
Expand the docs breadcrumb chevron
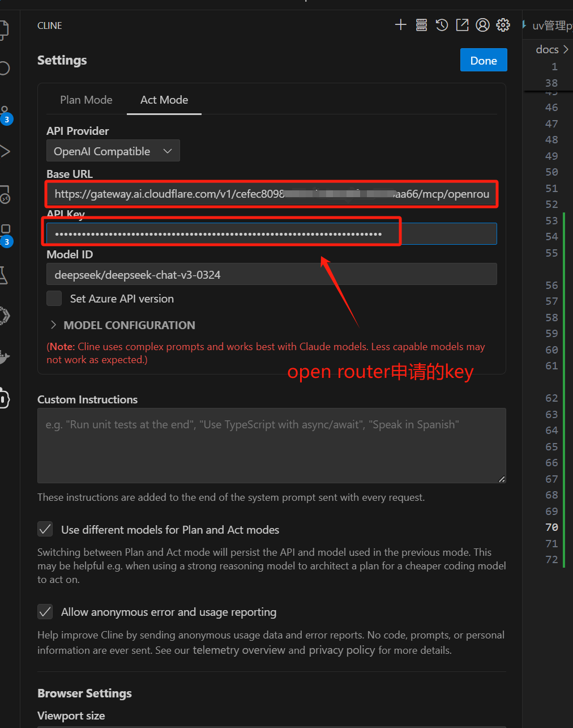[x=568, y=49]
